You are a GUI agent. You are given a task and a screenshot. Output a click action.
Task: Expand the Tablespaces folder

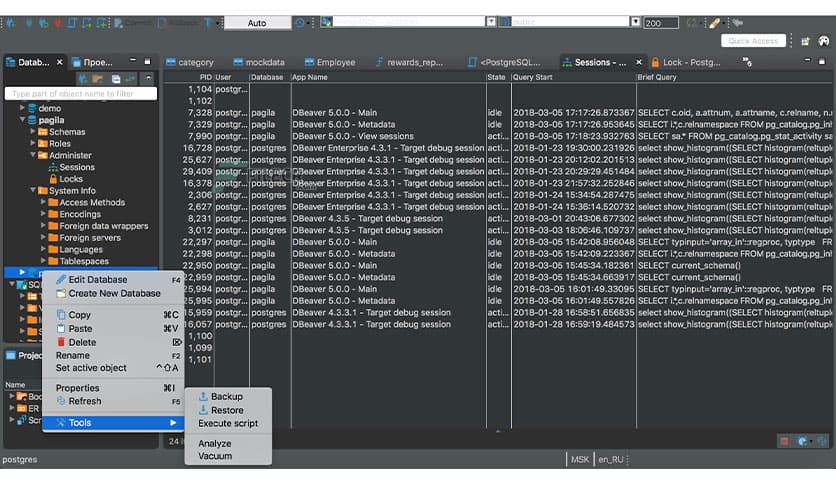point(43,261)
